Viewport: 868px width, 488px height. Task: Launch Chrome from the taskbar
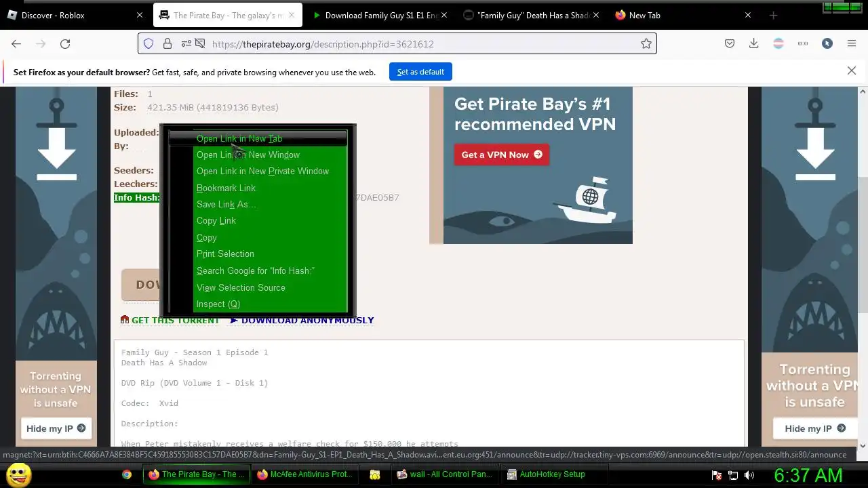click(127, 474)
